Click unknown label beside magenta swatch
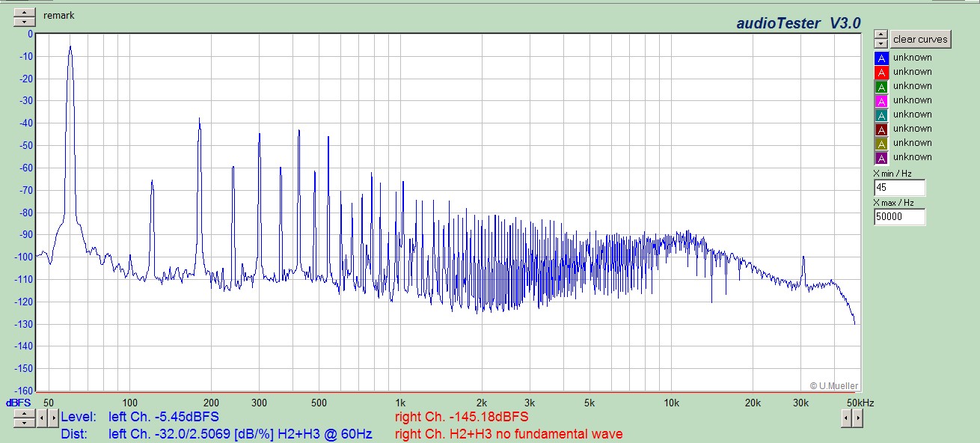Screen dimensions: 980x443 pos(912,100)
